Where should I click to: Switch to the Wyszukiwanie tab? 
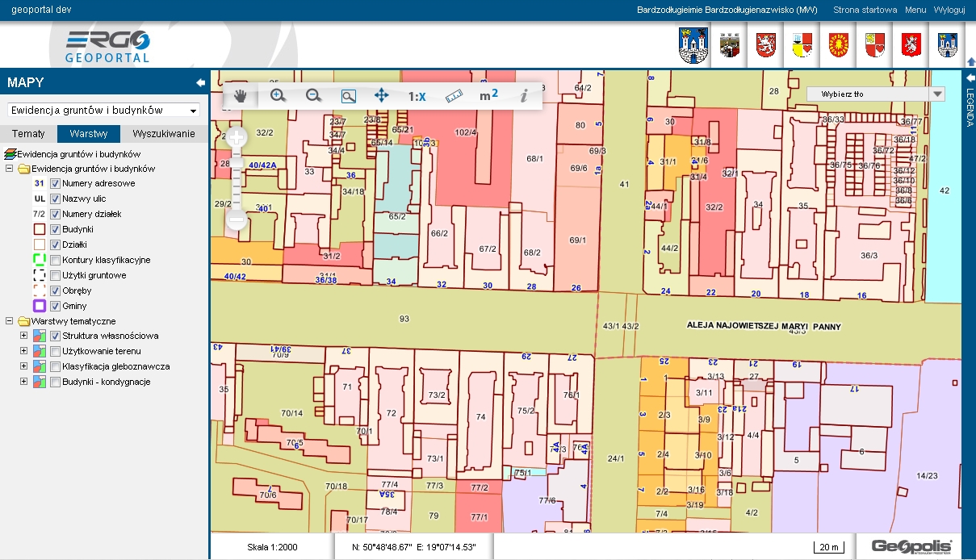[x=164, y=134]
